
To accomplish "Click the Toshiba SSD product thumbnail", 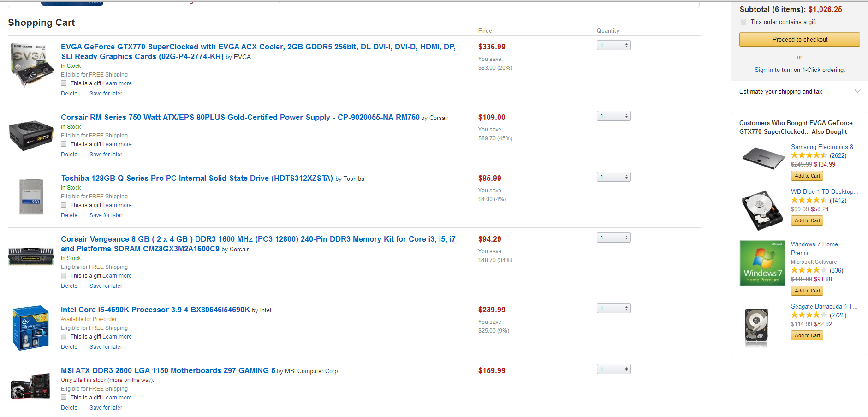I will pos(31,197).
